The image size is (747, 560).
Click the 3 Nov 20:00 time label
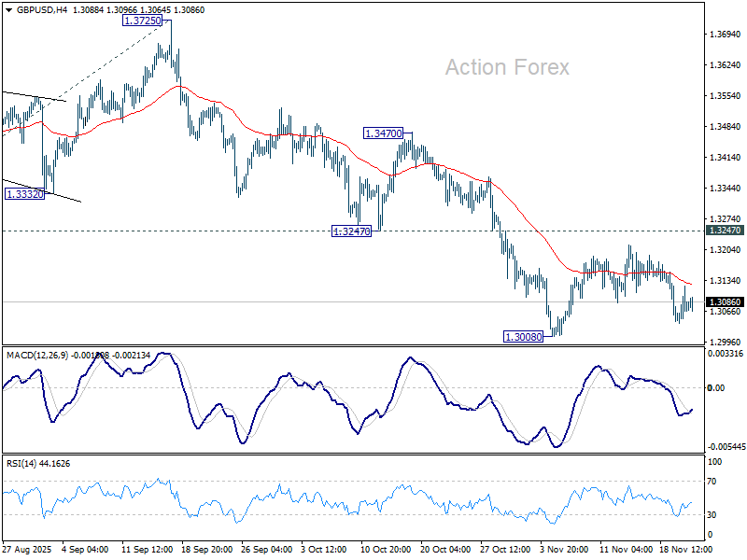coord(564,550)
